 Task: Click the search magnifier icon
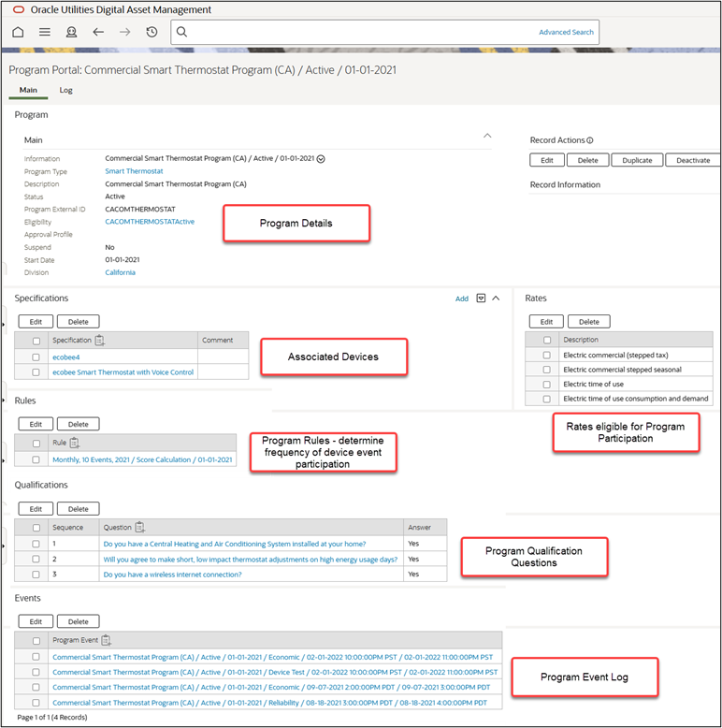pyautogui.click(x=182, y=32)
